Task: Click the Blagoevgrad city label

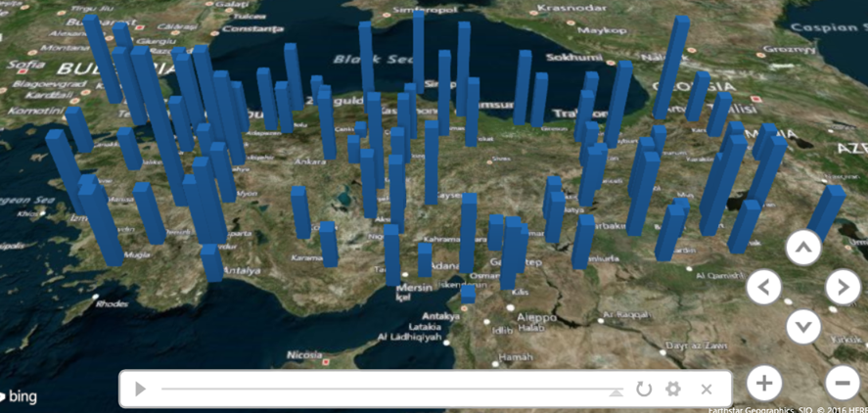Action: click(49, 84)
